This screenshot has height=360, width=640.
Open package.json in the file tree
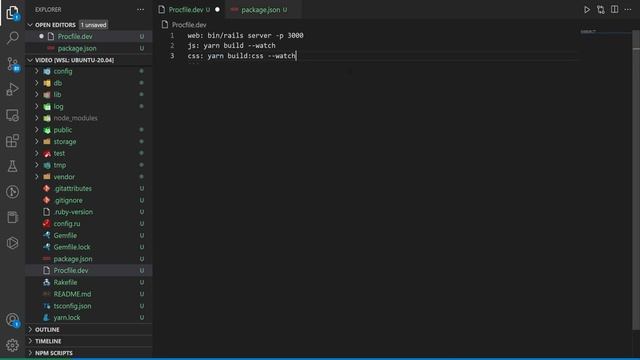tap(73, 259)
